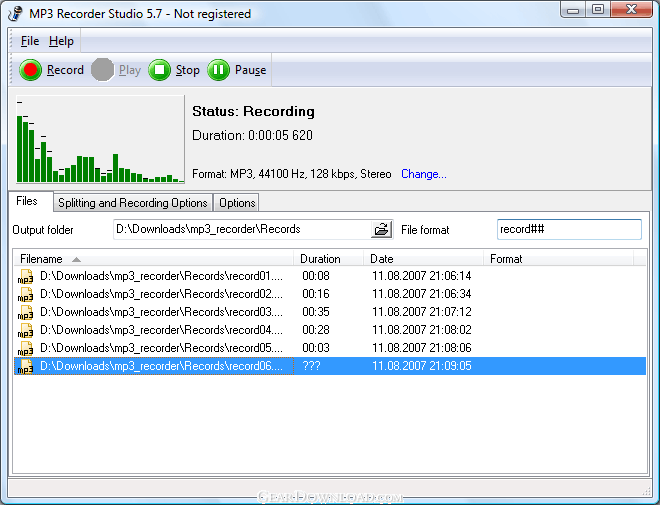Click the Change... format link
The height and width of the screenshot is (505, 660).
423,174
